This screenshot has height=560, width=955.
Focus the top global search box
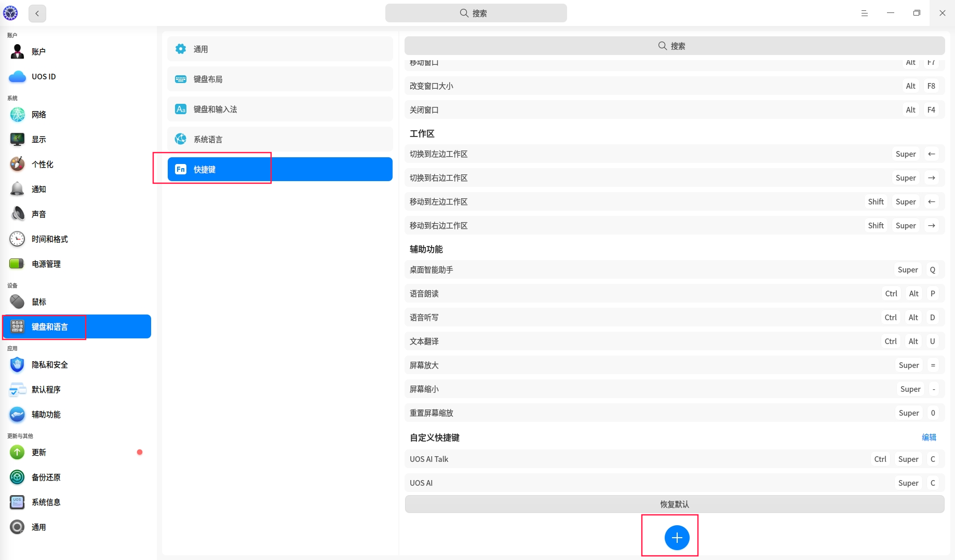click(x=476, y=13)
